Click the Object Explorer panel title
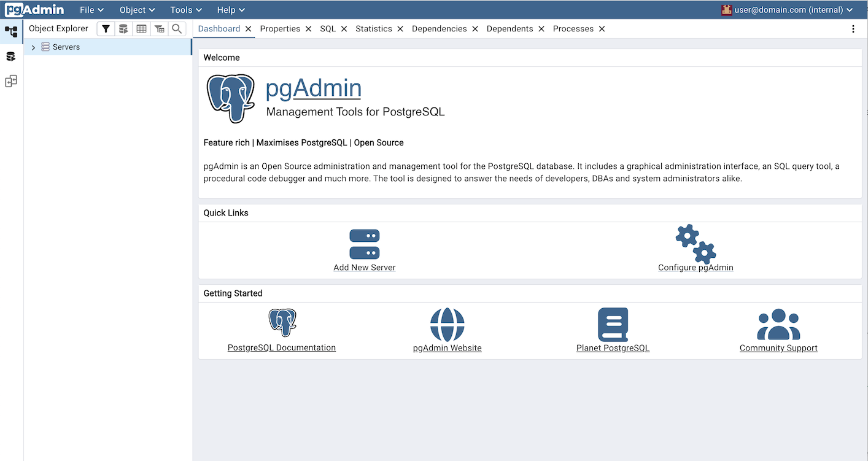 pyautogui.click(x=59, y=28)
